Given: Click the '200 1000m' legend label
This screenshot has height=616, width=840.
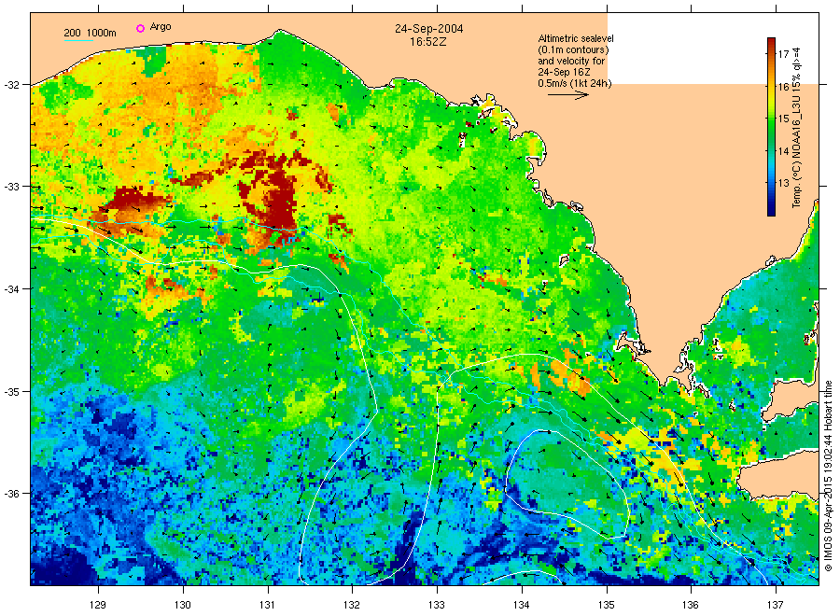Looking at the screenshot, I should [x=90, y=33].
